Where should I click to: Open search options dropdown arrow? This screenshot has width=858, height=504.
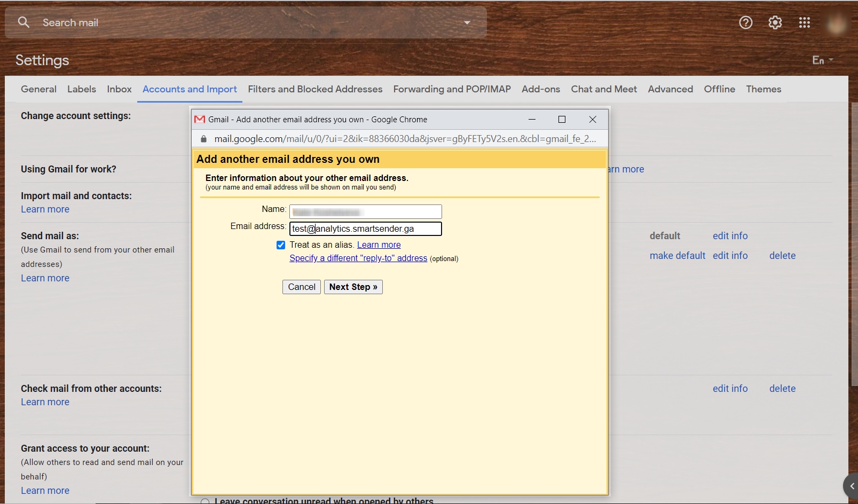(467, 22)
